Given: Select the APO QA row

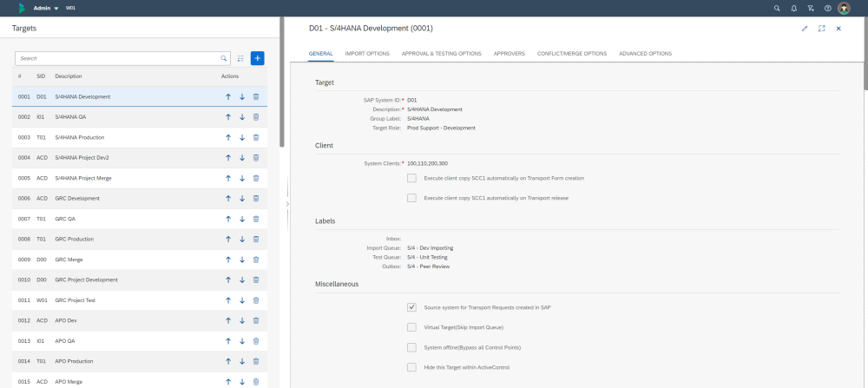Looking at the screenshot, I should click(140, 341).
